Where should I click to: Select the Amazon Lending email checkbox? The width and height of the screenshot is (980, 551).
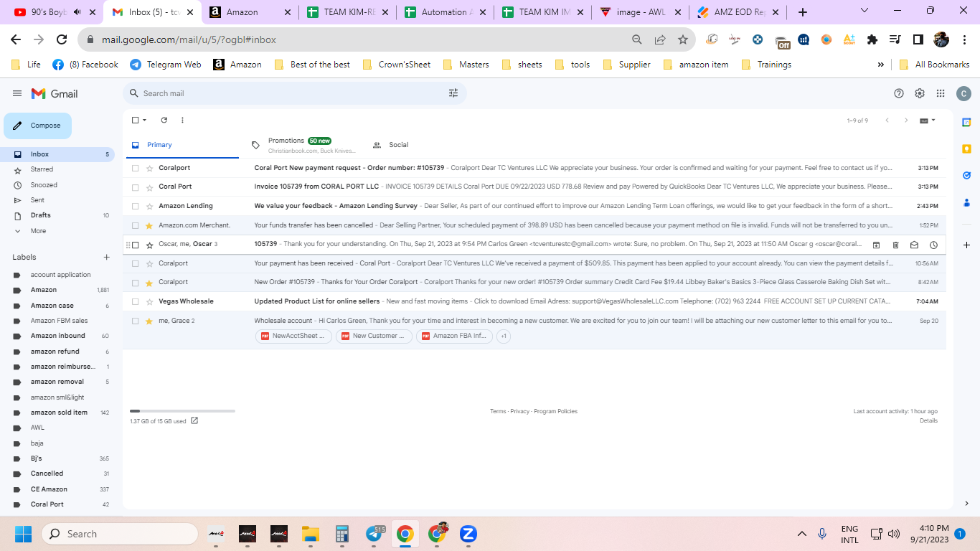click(x=135, y=206)
